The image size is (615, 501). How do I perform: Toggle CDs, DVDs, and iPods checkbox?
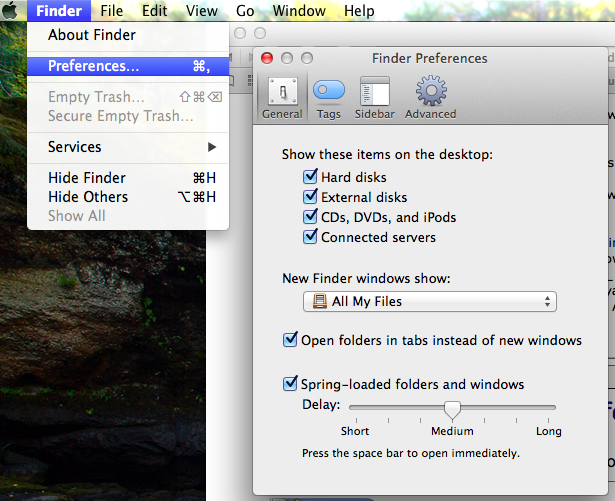point(310,217)
